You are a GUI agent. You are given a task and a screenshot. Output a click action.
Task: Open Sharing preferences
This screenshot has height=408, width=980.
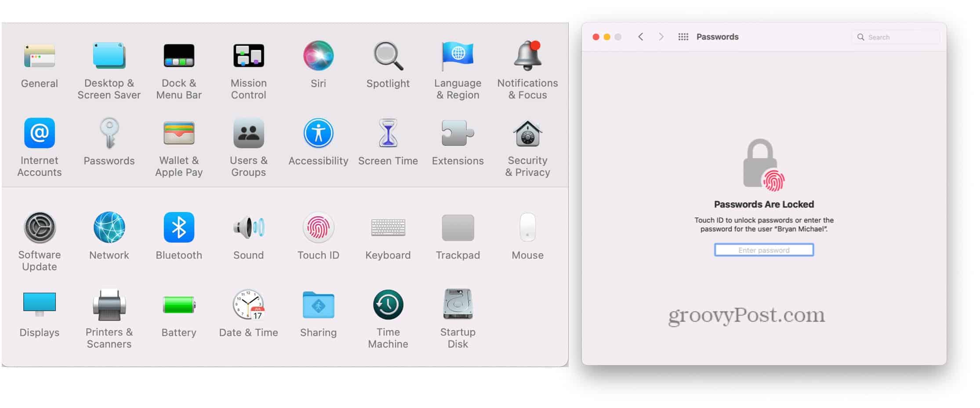click(318, 304)
